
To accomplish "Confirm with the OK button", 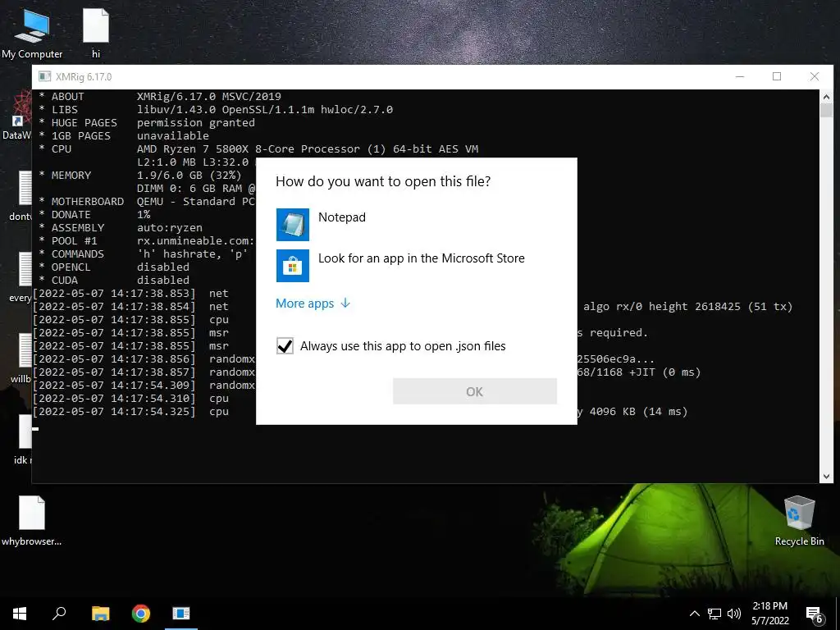I will (475, 391).
